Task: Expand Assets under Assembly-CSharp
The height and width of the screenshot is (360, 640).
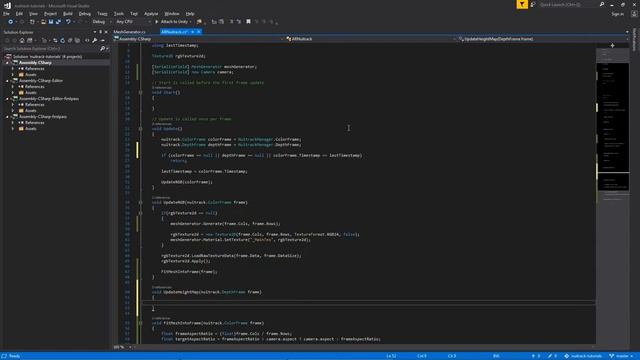Action: click(13, 75)
